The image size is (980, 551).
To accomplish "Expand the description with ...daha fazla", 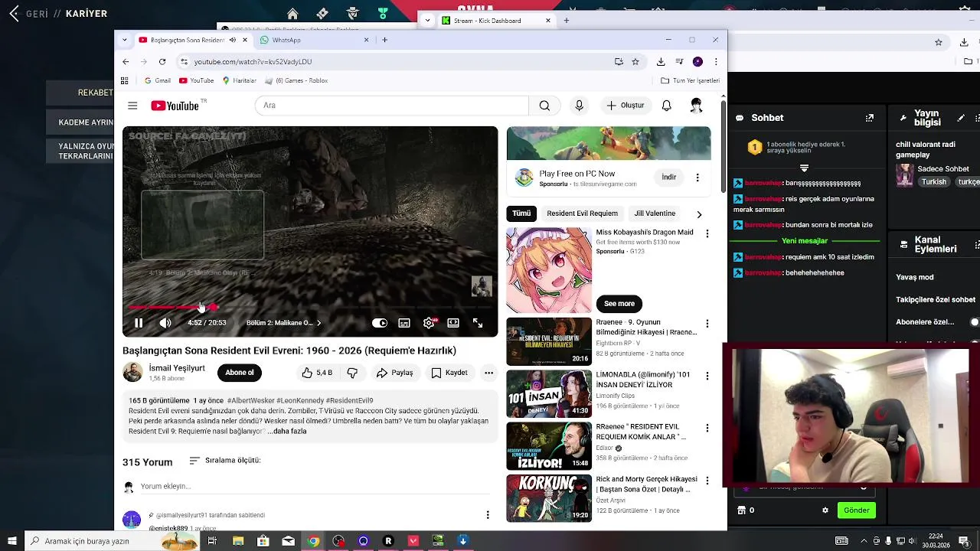I will 287,431.
